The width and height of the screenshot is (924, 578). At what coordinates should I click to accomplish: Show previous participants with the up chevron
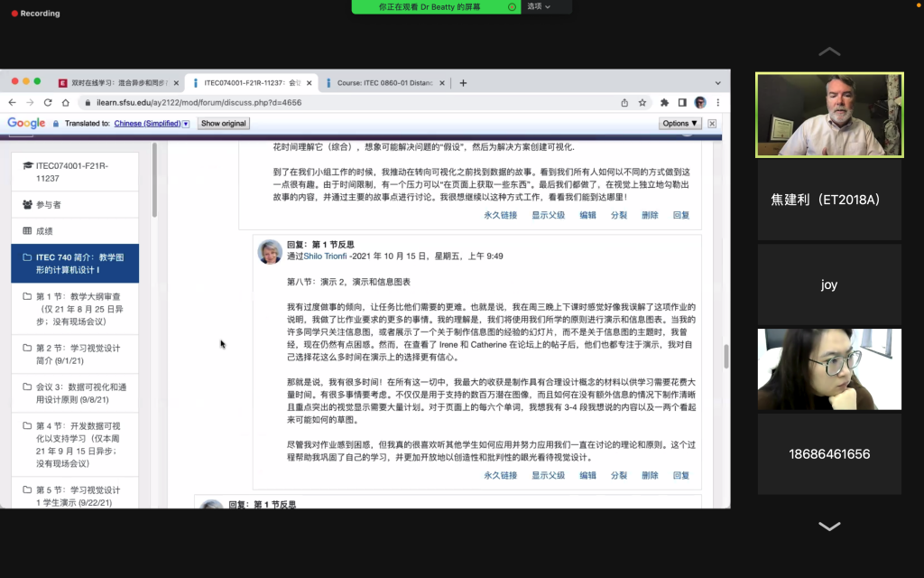point(829,51)
